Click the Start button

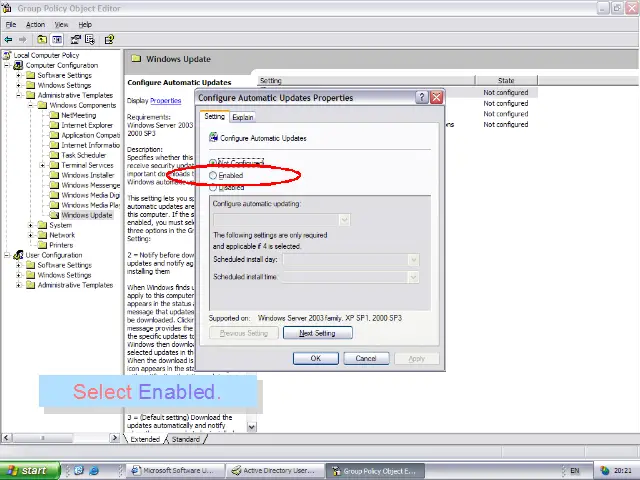(x=29, y=471)
